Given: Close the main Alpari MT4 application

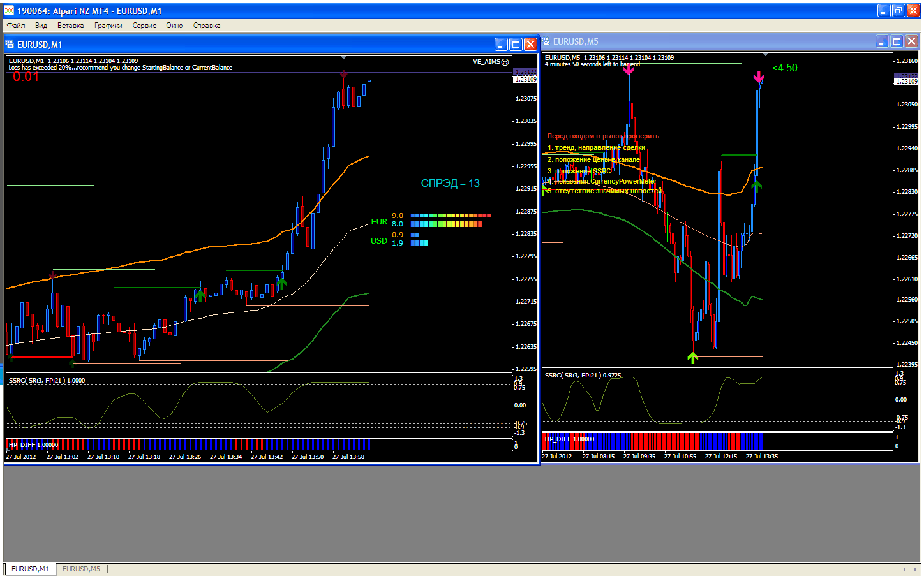Looking at the screenshot, I should pos(913,10).
